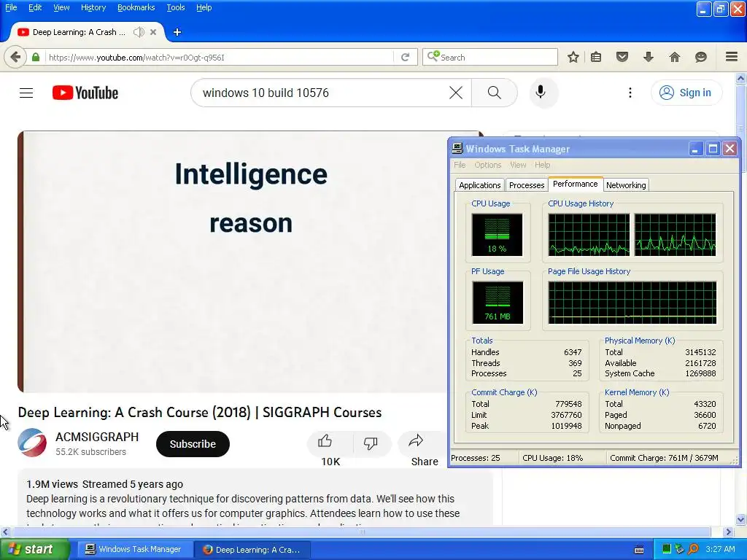Image resolution: width=747 pixels, height=560 pixels.
Task: Select Task Manager Performance tab
Action: pos(575,184)
